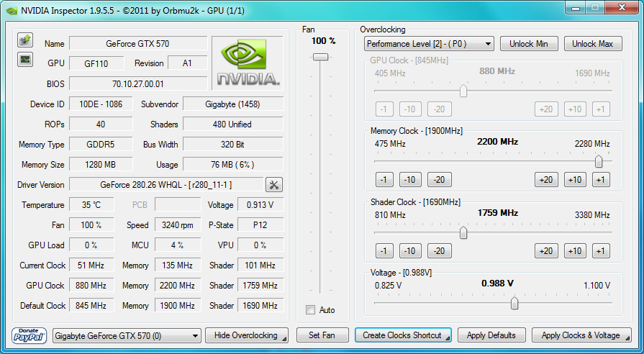This screenshot has width=644, height=354.
Task: Click Unlock Max button
Action: (x=593, y=44)
